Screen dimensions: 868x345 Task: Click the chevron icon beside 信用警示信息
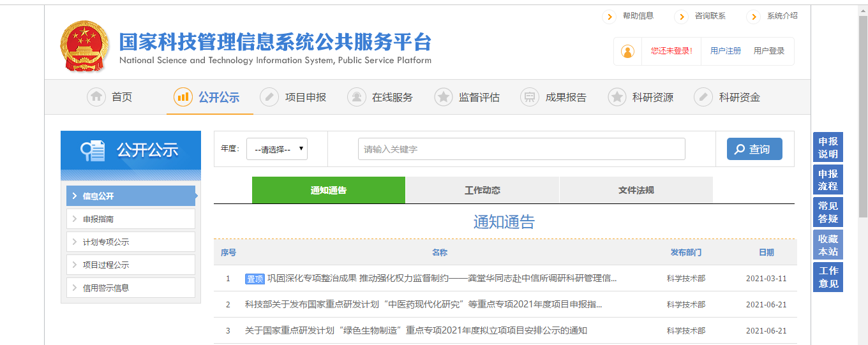(75, 288)
